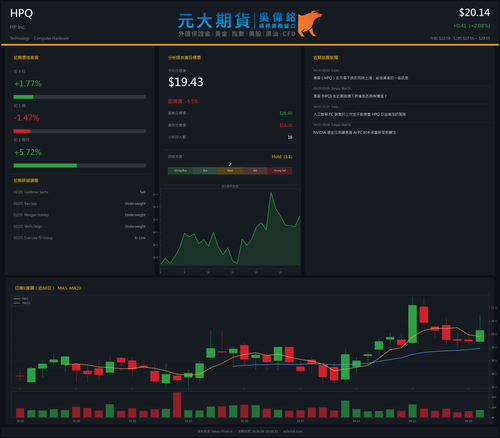500x438 pixels.
Task: Click the 元大期貨 banner title
Action: pyautogui.click(x=214, y=20)
